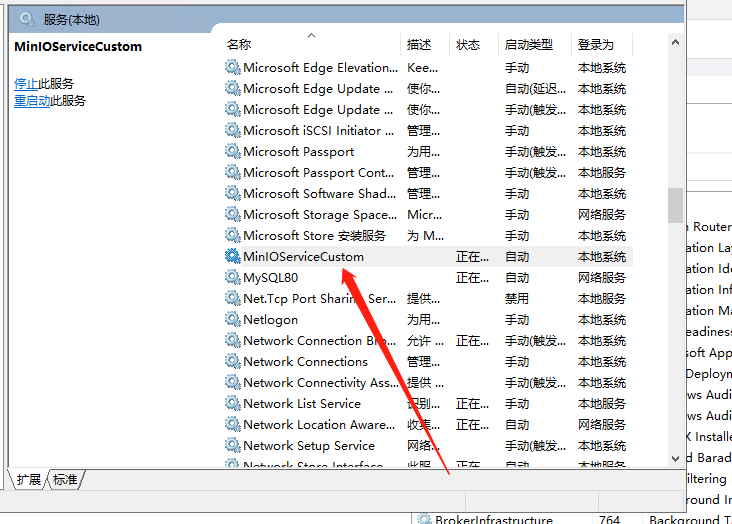The image size is (732, 524).
Task: Sort list by 启动类型 column header
Action: (528, 45)
